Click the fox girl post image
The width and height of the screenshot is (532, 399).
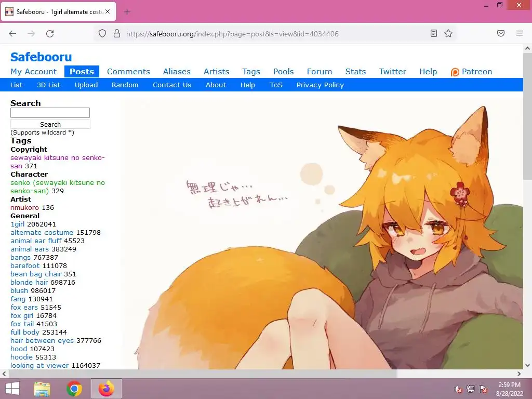click(322, 233)
